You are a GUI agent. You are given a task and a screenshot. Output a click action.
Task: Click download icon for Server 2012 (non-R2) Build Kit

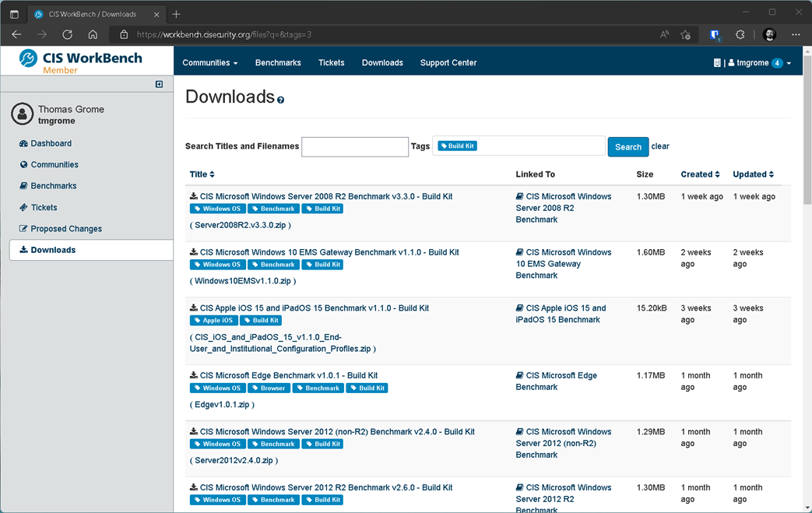[x=194, y=431]
